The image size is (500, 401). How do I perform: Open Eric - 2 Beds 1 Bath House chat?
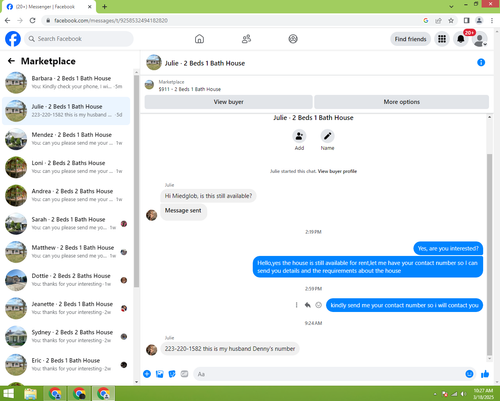click(x=66, y=365)
